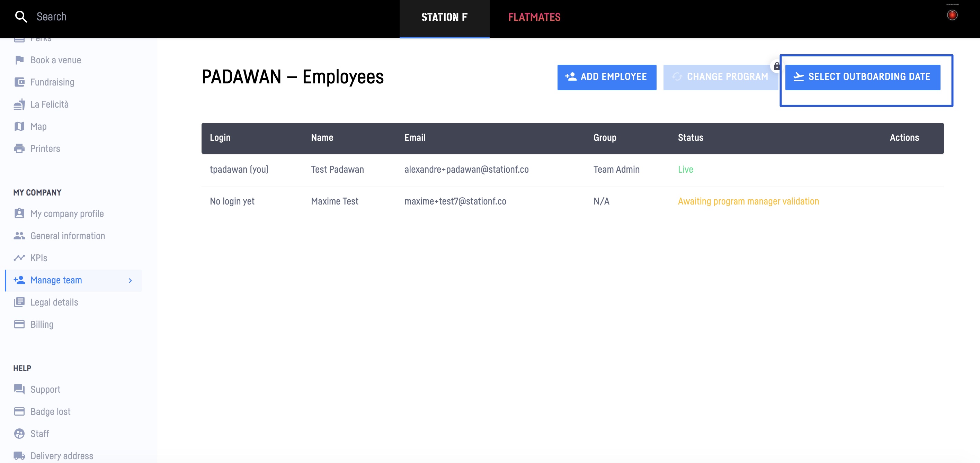Click alexandre+padawan@stationf.co email

(466, 170)
